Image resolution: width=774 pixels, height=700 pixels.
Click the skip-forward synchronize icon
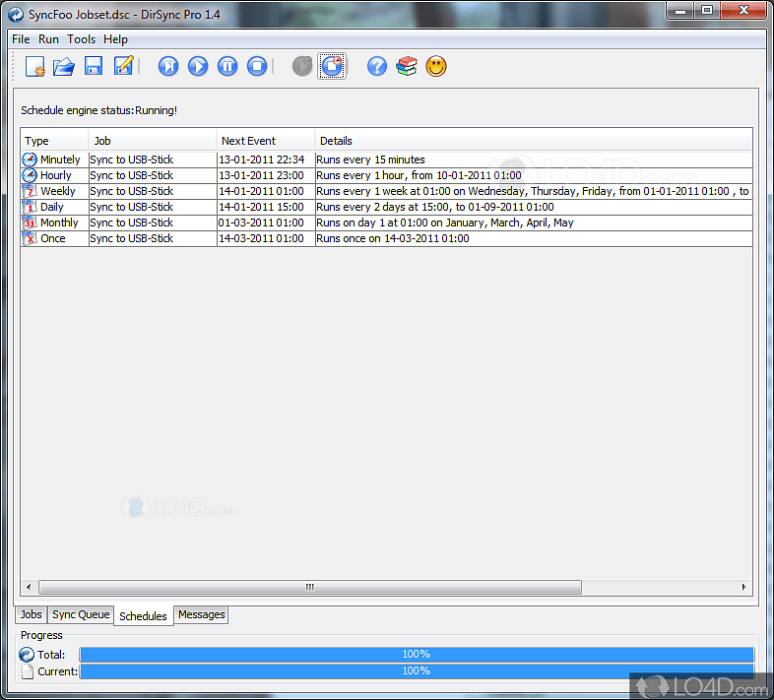(x=168, y=66)
